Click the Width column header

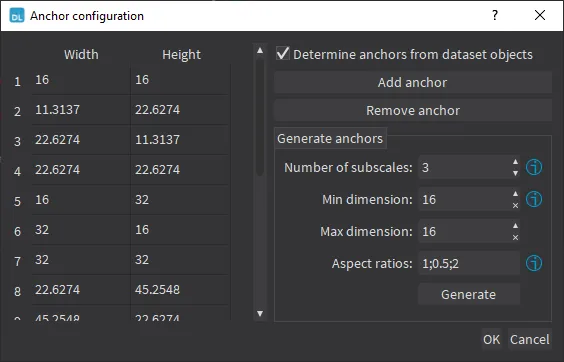click(81, 54)
